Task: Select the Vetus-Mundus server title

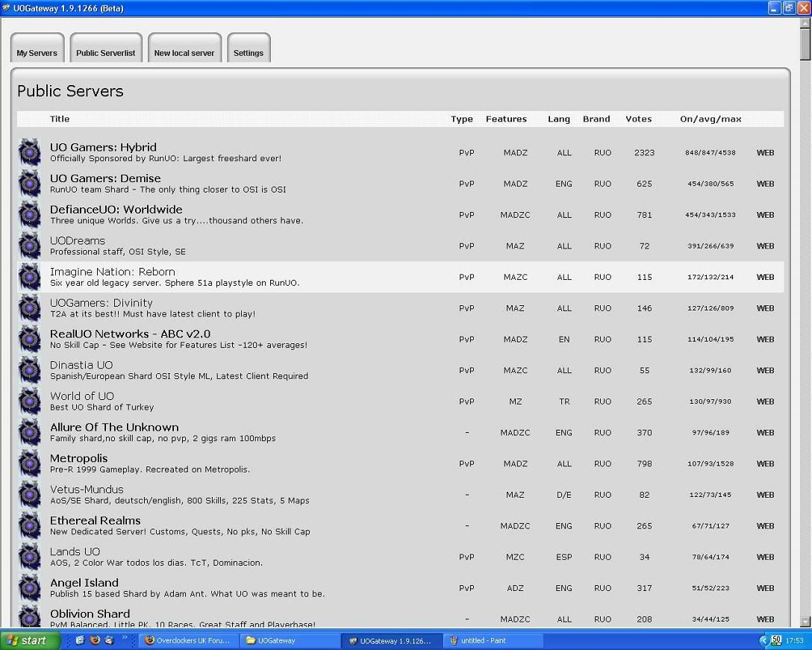Action: tap(87, 490)
